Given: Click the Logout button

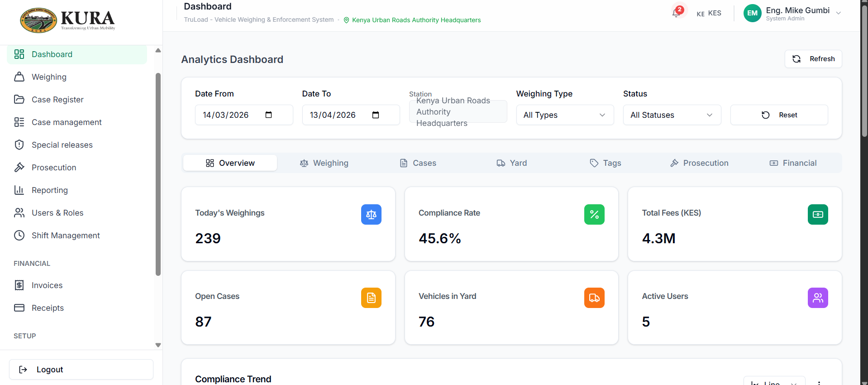Looking at the screenshot, I should 81,370.
